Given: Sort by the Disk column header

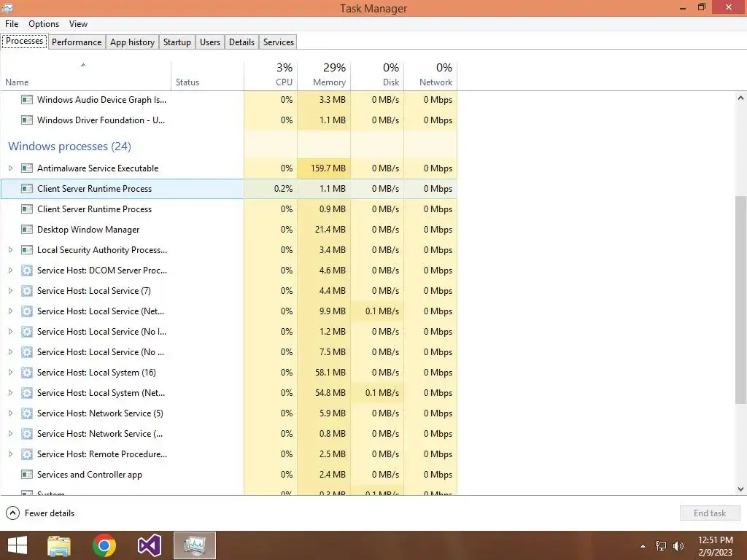Looking at the screenshot, I should pos(377,76).
